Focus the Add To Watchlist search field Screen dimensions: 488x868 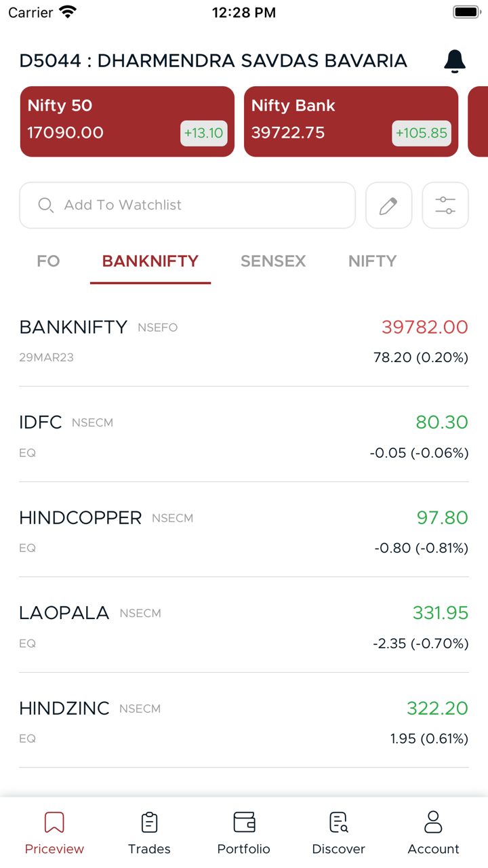point(187,205)
